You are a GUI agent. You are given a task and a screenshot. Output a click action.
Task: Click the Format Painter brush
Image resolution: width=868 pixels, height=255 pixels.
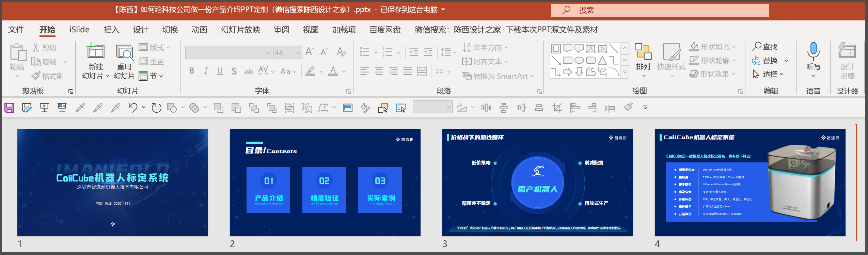click(36, 76)
